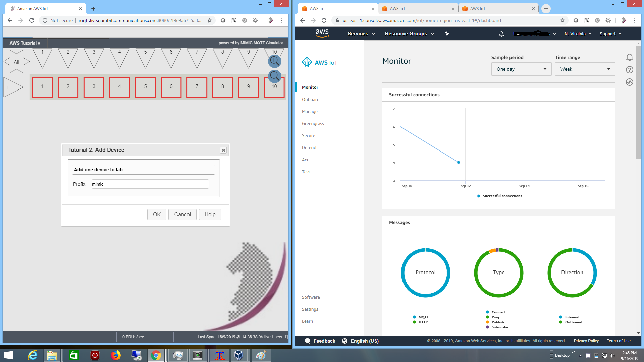Select Defend in the IoT sidebar
This screenshot has width=644, height=362.
click(x=309, y=147)
